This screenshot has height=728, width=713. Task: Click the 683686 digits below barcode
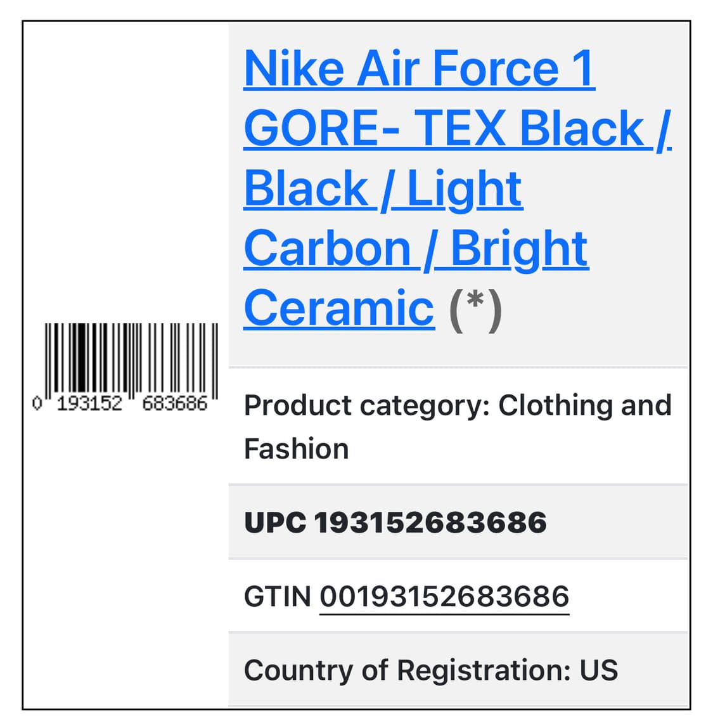pyautogui.click(x=174, y=403)
